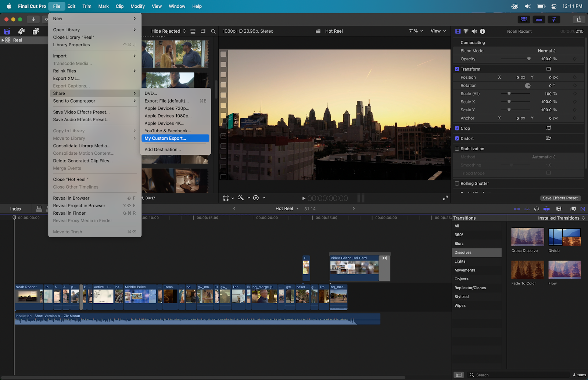Toggle filmstrip/list clip appearance icon
Screen dimensions: 588x380
[203, 31]
